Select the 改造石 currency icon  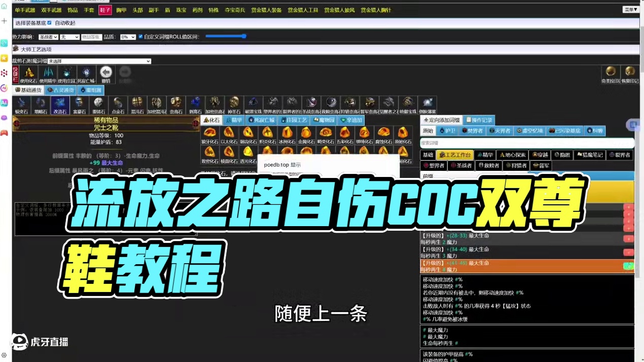point(60,105)
